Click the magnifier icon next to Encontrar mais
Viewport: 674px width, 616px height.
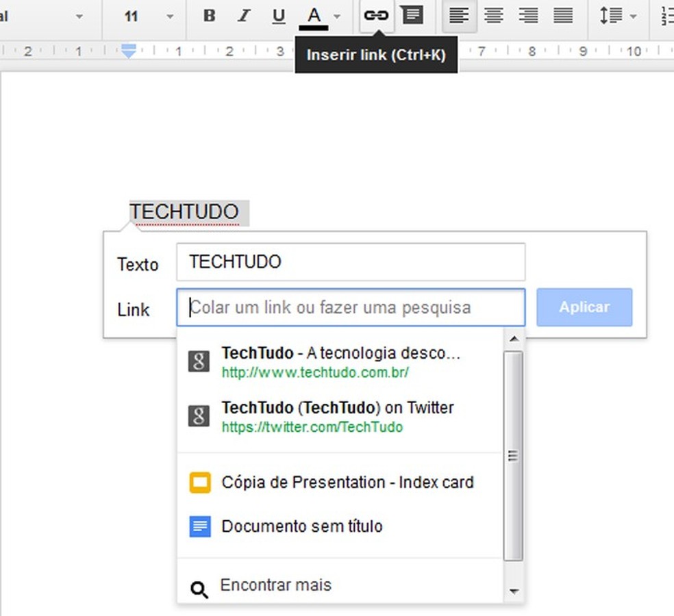pos(199,585)
